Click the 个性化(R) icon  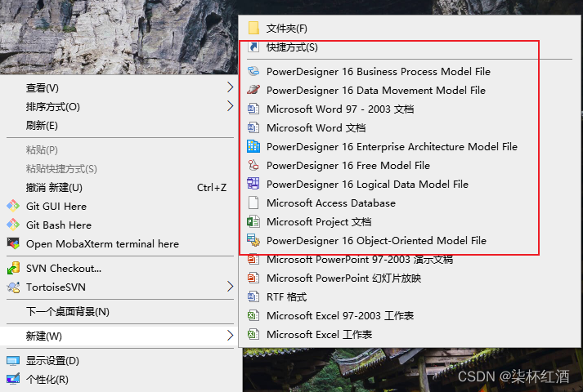pyautogui.click(x=13, y=379)
